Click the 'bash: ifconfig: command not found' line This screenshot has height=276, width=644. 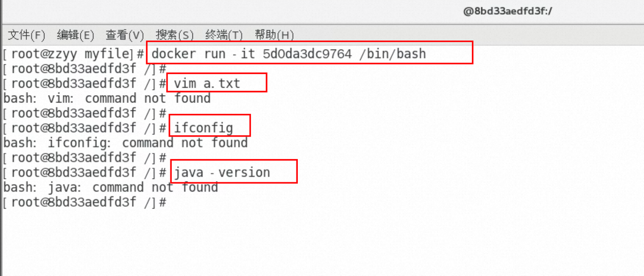pos(125,143)
